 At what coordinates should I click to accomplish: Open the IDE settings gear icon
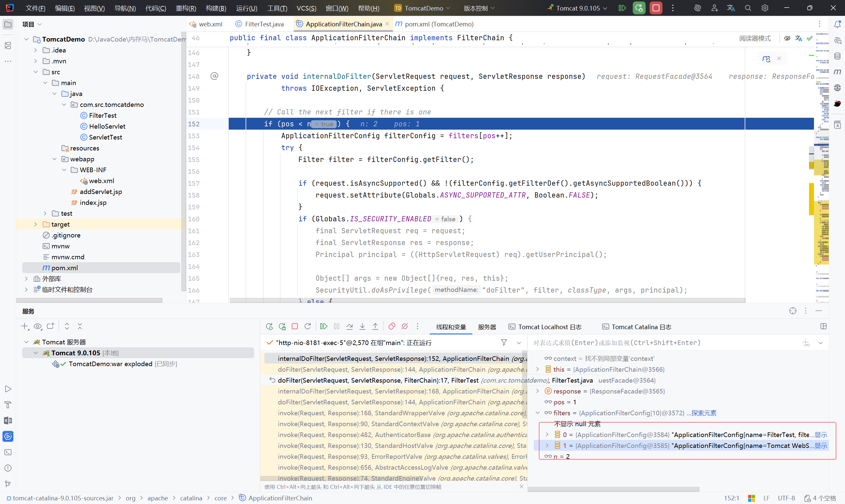pyautogui.click(x=765, y=8)
